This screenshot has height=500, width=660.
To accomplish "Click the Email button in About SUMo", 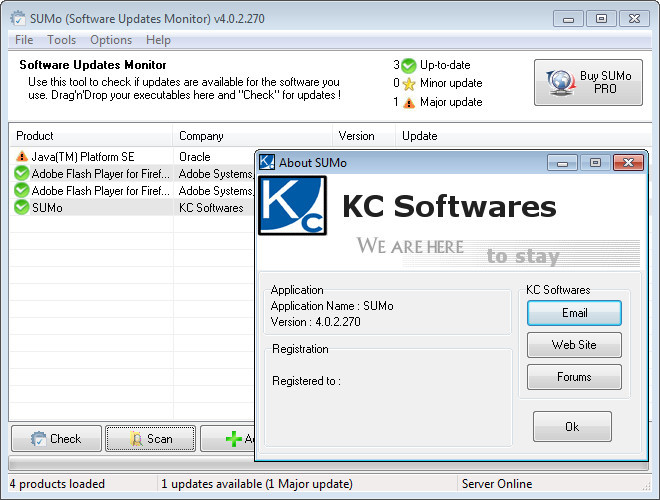I will click(574, 313).
